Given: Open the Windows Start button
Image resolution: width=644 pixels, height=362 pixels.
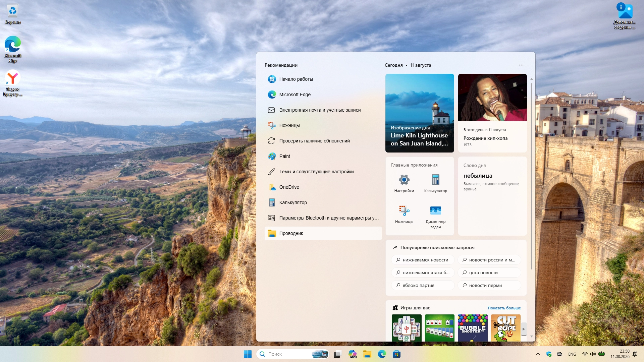Looking at the screenshot, I should tap(248, 354).
